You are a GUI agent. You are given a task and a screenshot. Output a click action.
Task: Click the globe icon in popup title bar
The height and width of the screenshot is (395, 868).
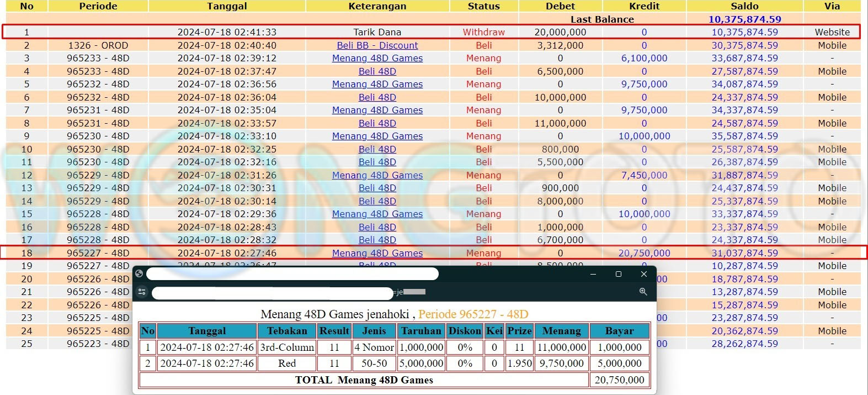[x=139, y=273]
